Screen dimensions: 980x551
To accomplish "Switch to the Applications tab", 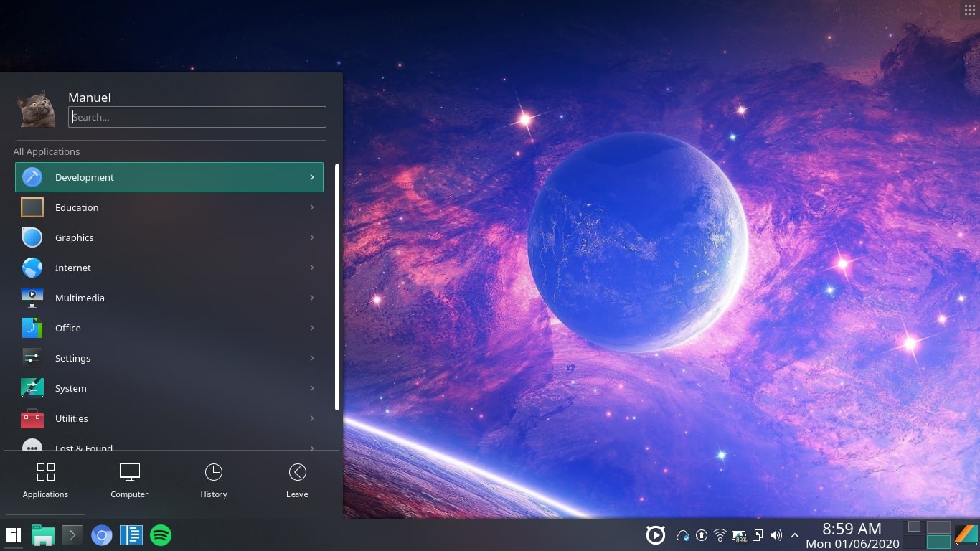I will click(45, 481).
